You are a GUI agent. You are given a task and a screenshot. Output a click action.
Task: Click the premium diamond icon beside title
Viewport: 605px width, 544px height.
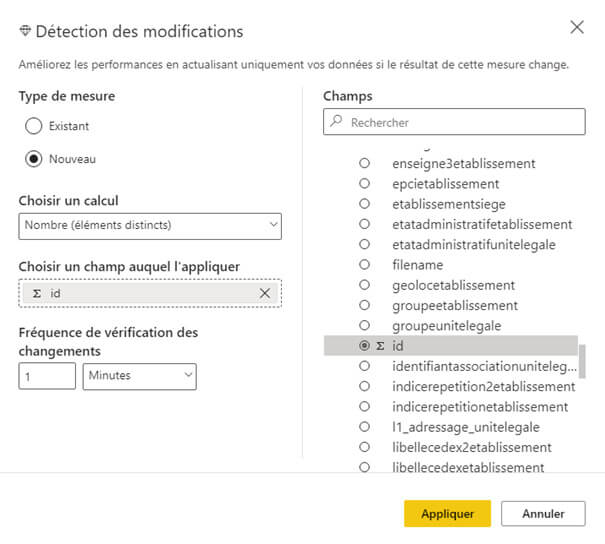tap(25, 31)
